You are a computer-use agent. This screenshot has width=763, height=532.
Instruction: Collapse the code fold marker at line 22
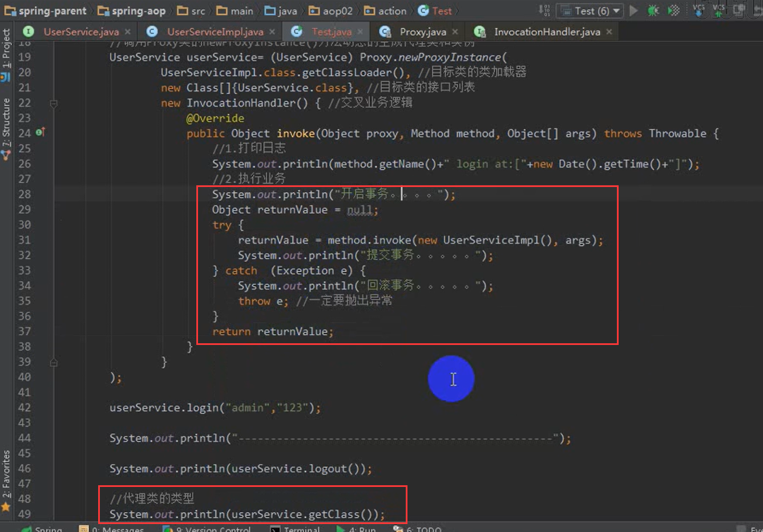point(54,104)
